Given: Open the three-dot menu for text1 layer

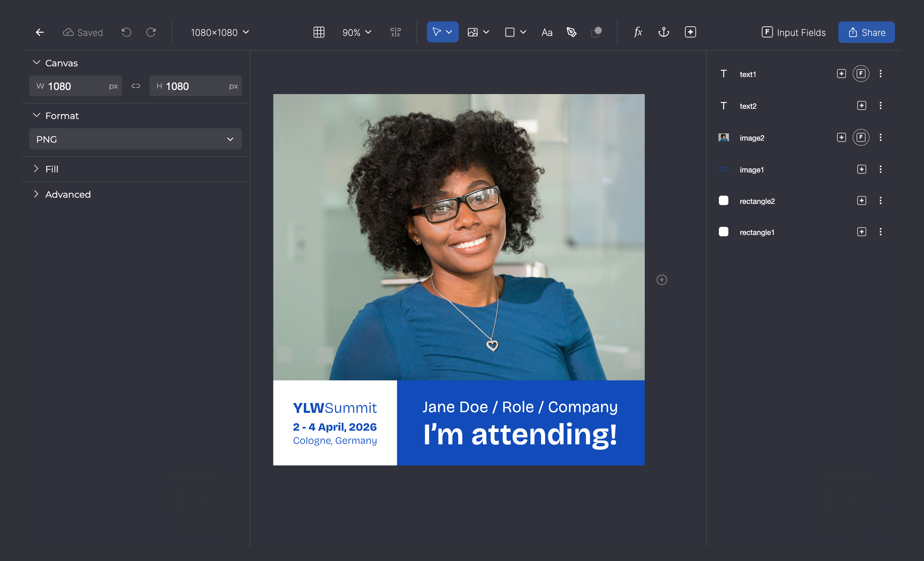Looking at the screenshot, I should [x=881, y=74].
